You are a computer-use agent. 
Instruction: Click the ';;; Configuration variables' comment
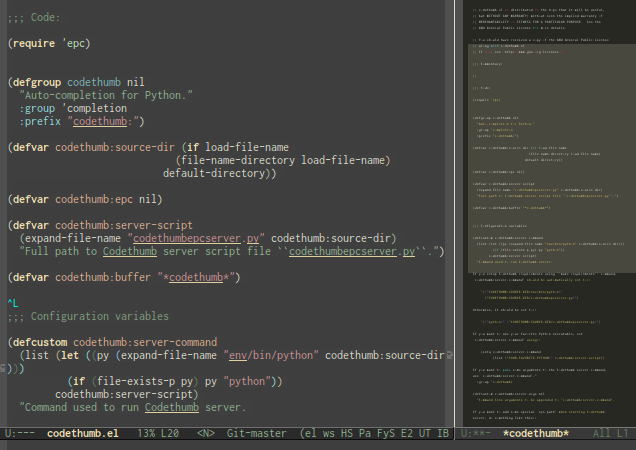tap(88, 316)
